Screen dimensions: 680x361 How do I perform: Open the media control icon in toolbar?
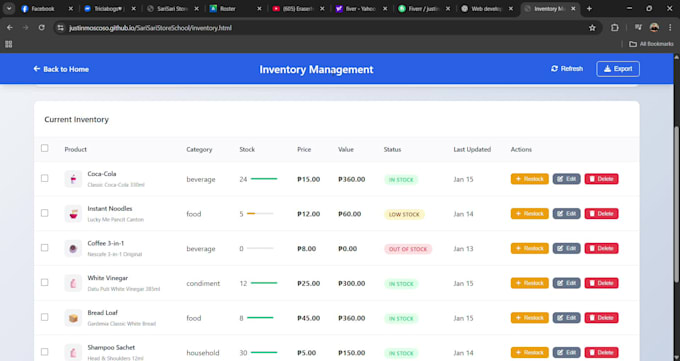tap(638, 28)
